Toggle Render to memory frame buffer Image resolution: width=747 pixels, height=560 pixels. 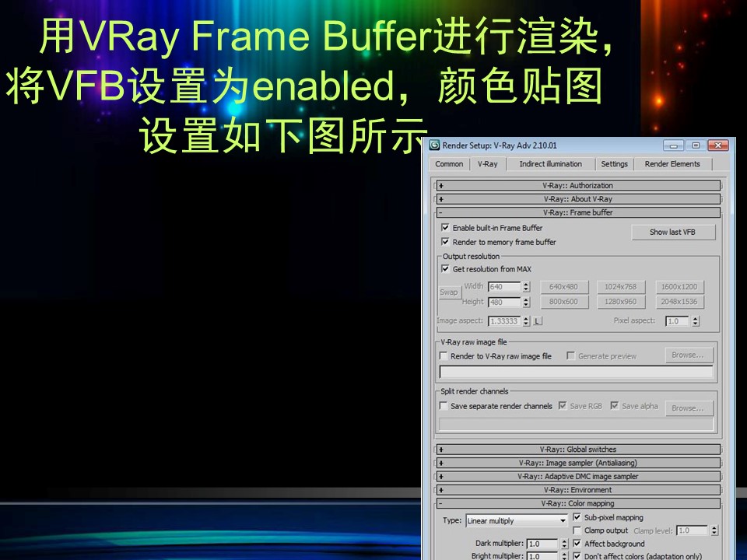(x=445, y=242)
